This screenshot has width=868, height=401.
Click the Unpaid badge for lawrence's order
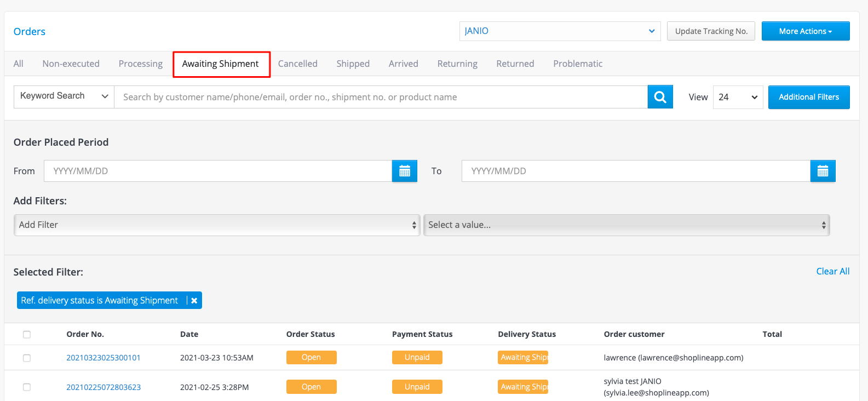click(417, 357)
